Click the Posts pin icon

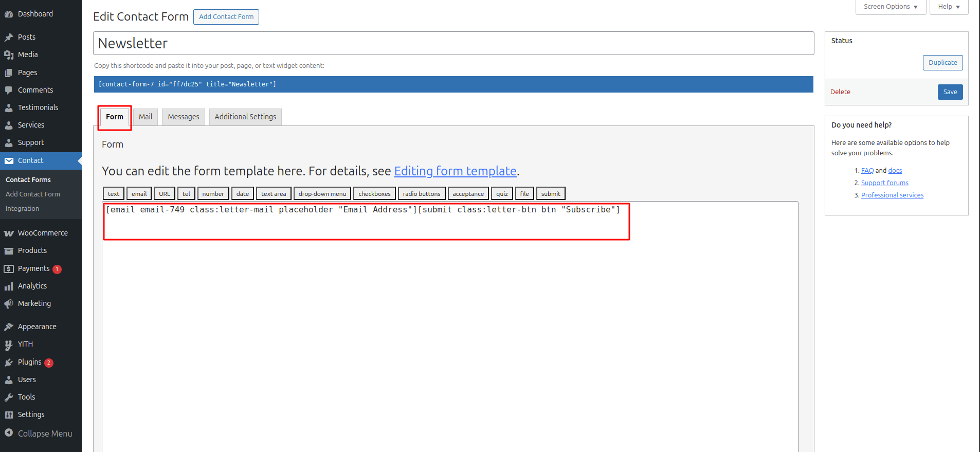9,38
